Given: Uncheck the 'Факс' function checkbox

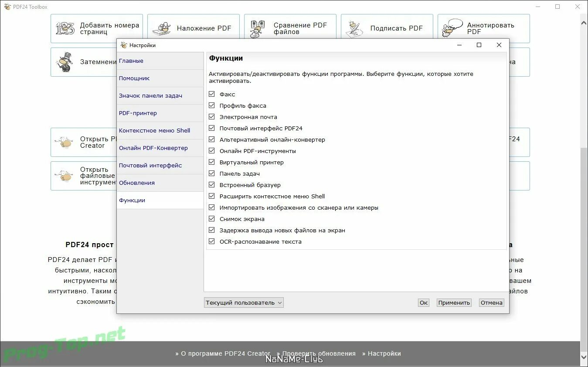Looking at the screenshot, I should pyautogui.click(x=212, y=94).
